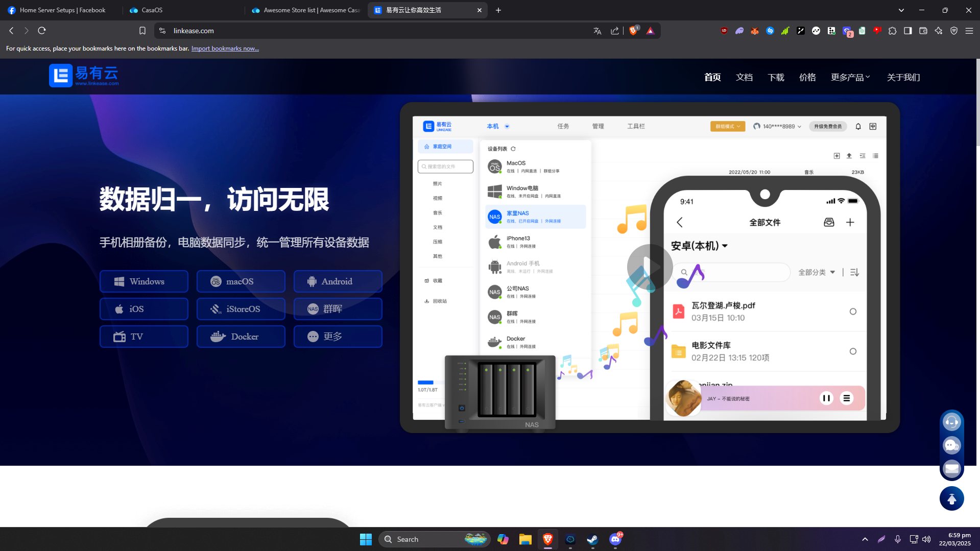Screen dimensions: 980x551
Task: Play the product demo video
Action: click(650, 267)
